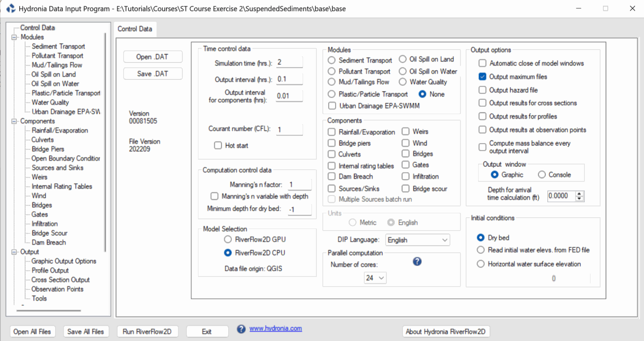Open the DIP Language dropdown
The height and width of the screenshot is (341, 644).
coord(417,240)
